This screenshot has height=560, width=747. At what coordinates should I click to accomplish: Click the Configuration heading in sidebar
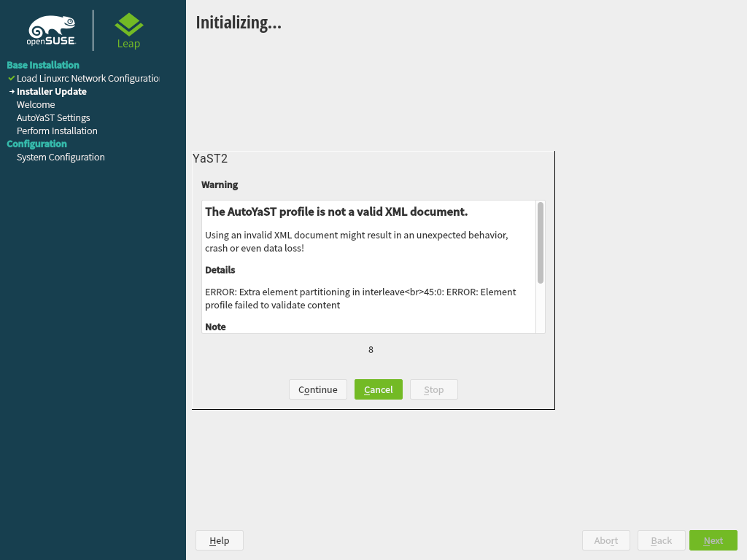pyautogui.click(x=36, y=144)
